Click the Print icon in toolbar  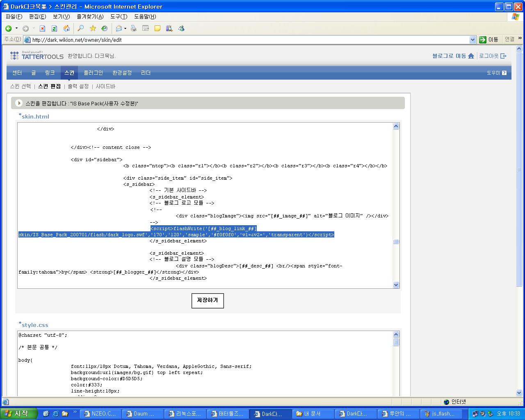coord(133,28)
